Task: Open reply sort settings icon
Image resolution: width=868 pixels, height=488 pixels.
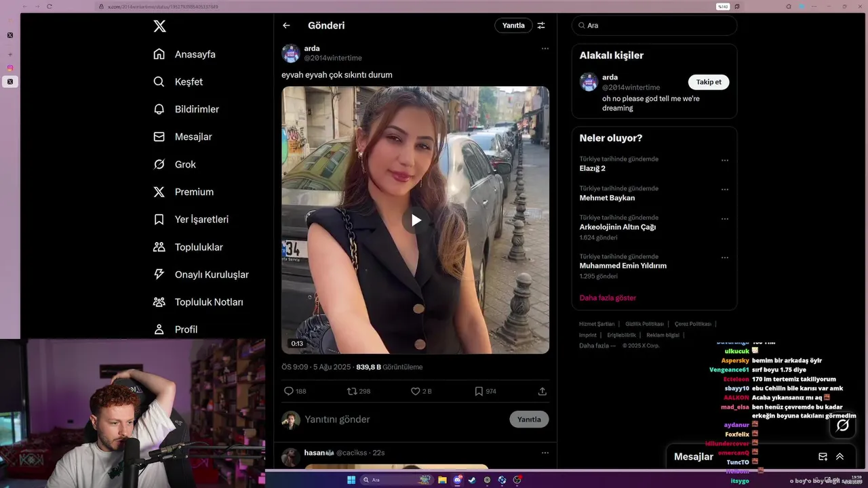Action: pos(541,26)
